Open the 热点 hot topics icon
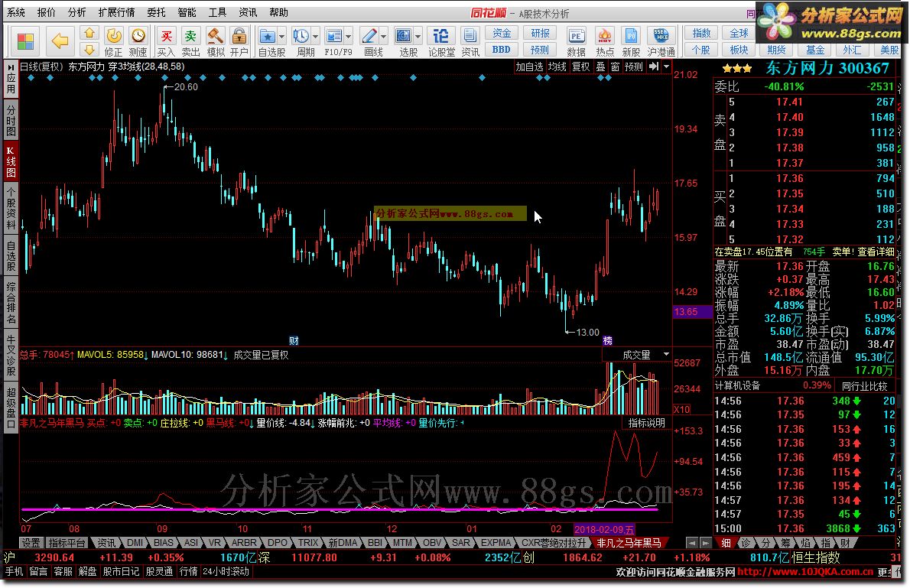 click(x=605, y=42)
